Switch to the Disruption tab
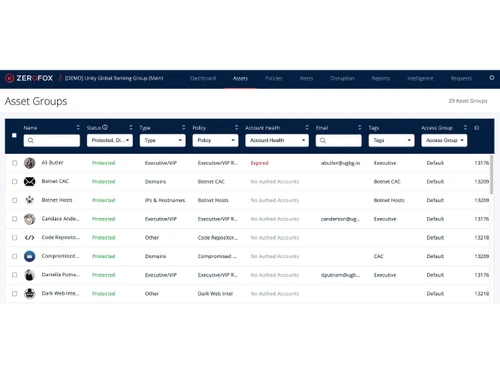 (342, 78)
